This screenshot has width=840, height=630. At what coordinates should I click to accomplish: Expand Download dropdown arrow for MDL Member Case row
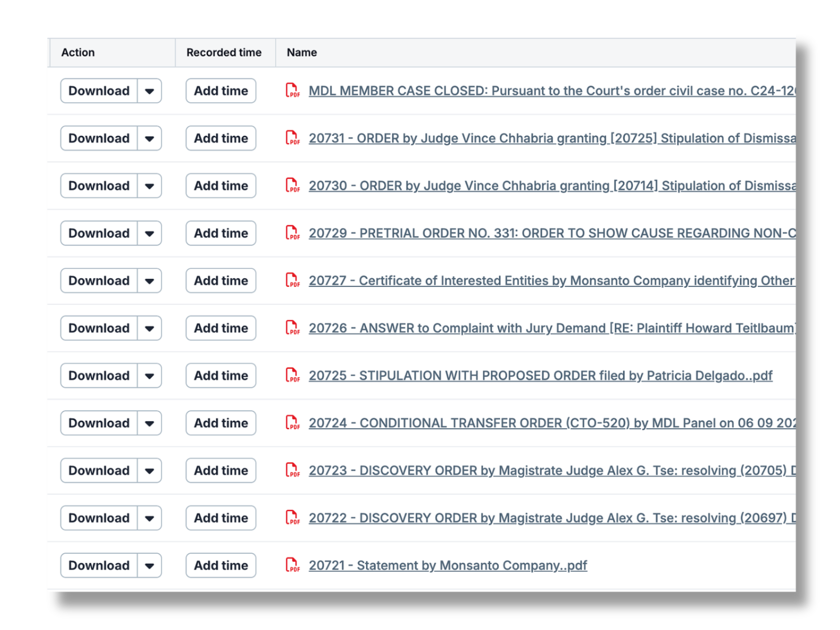[150, 91]
